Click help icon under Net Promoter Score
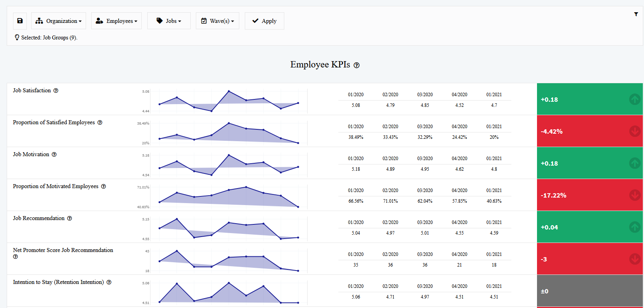 click(15, 257)
